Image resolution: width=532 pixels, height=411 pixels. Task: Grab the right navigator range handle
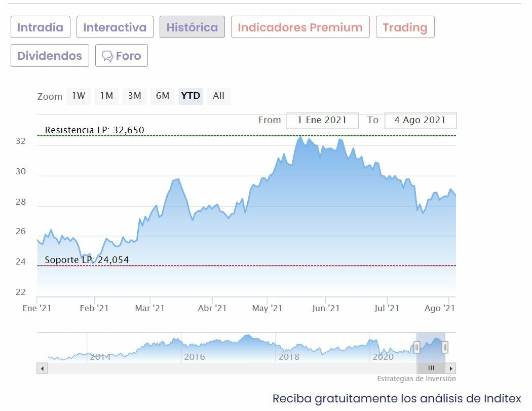pos(445,347)
